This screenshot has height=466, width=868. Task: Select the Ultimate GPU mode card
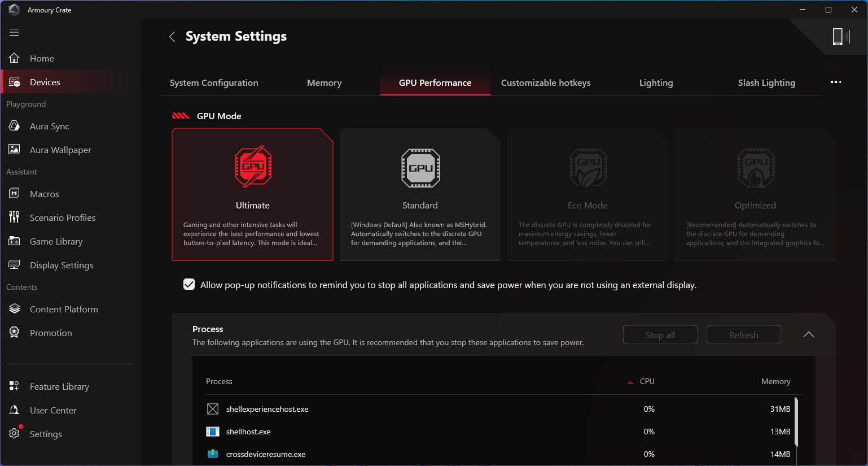pyautogui.click(x=252, y=194)
